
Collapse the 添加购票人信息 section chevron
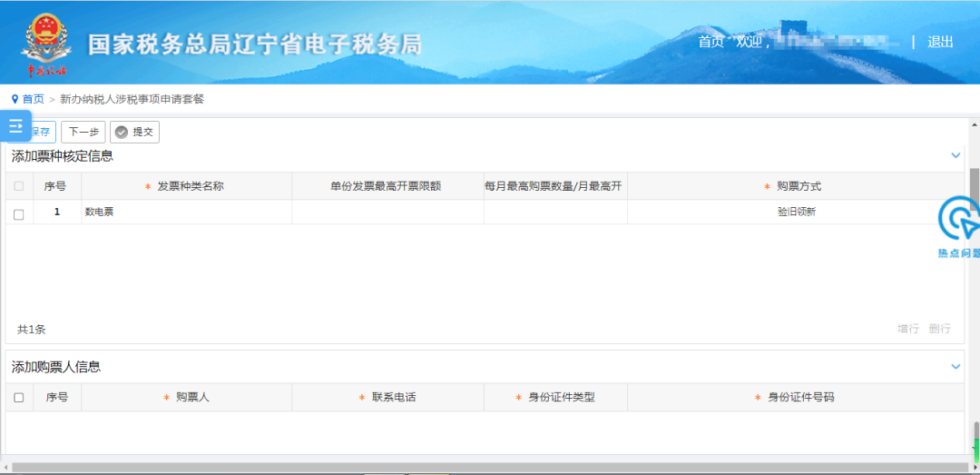pos(955,366)
